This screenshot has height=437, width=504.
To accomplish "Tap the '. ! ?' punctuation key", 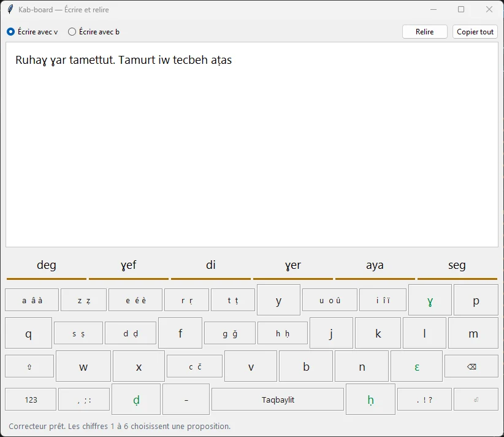I will 425,400.
